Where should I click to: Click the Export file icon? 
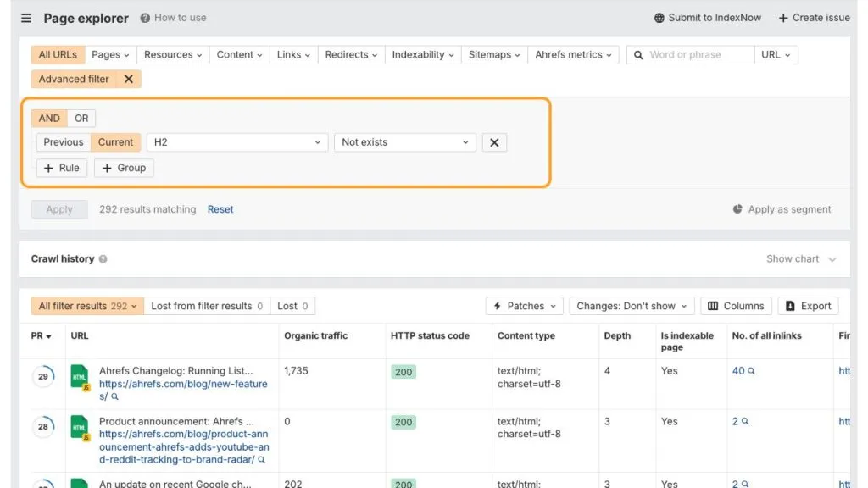click(790, 306)
